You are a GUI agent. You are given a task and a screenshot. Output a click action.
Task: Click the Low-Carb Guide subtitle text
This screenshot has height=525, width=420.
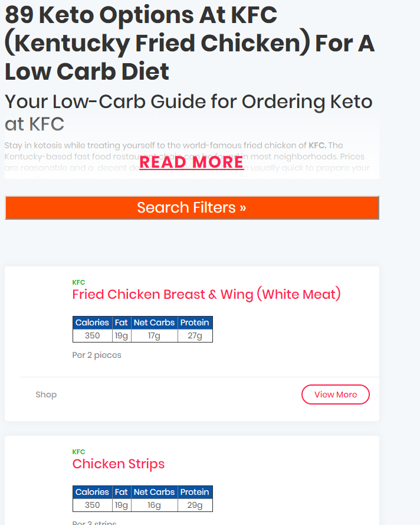(188, 112)
